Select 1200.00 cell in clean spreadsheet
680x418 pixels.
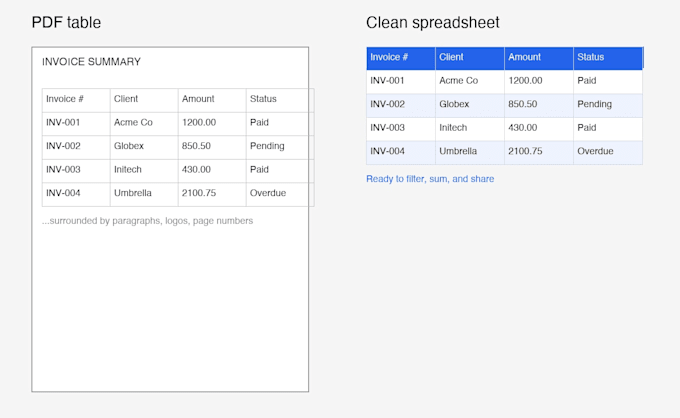click(x=539, y=82)
